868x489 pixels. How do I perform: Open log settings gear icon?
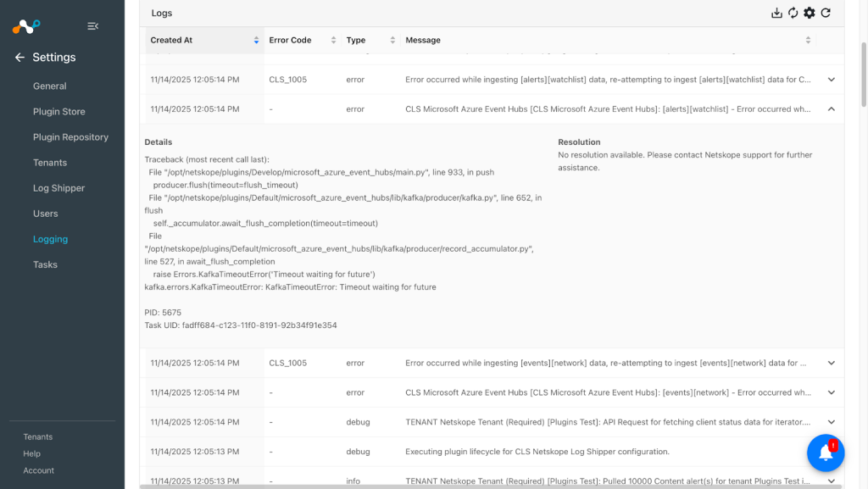click(x=810, y=13)
